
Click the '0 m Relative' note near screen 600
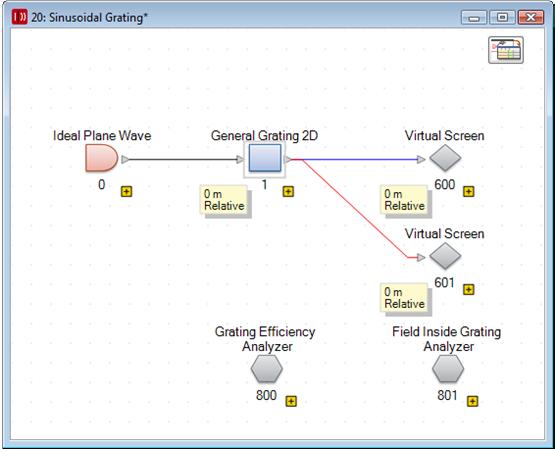click(404, 200)
